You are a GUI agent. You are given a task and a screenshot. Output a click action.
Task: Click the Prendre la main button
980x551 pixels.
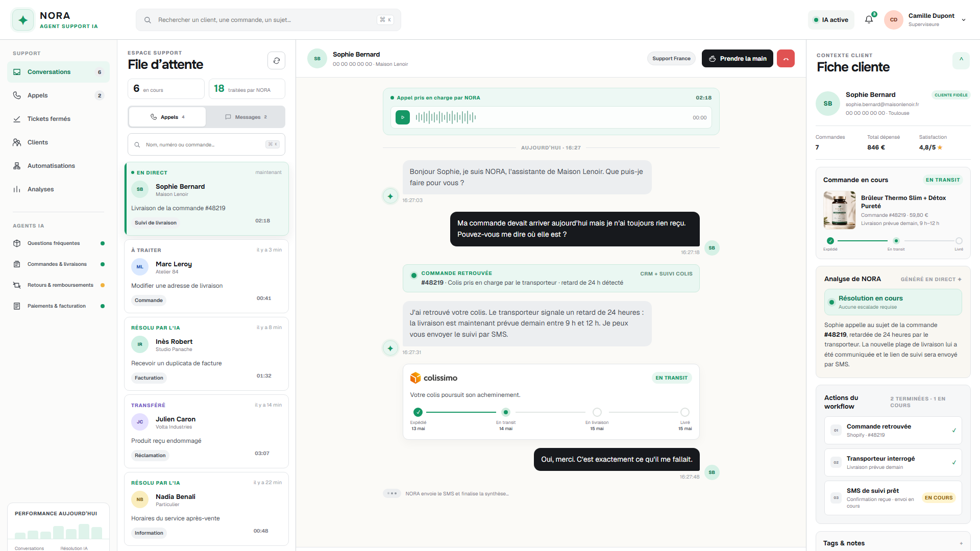[x=738, y=59]
